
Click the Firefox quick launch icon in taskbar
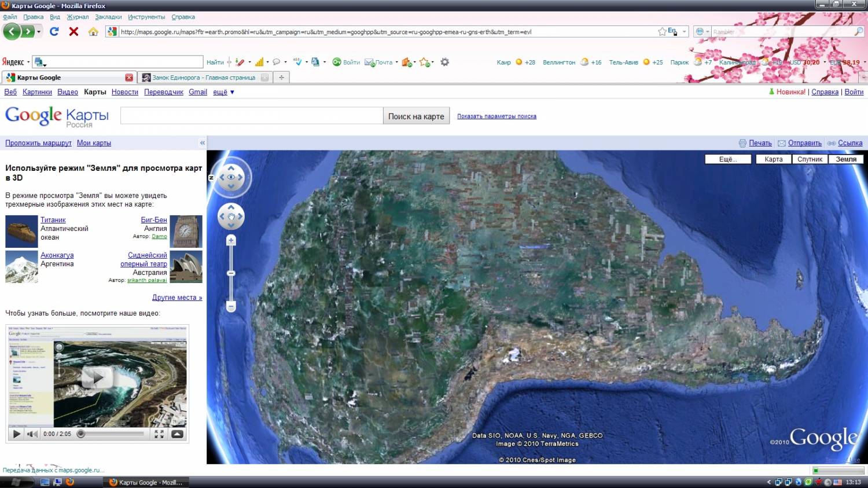pos(70,482)
